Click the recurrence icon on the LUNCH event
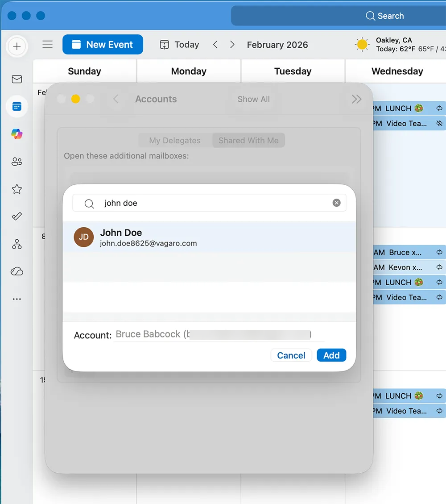The height and width of the screenshot is (504, 446). (x=439, y=108)
